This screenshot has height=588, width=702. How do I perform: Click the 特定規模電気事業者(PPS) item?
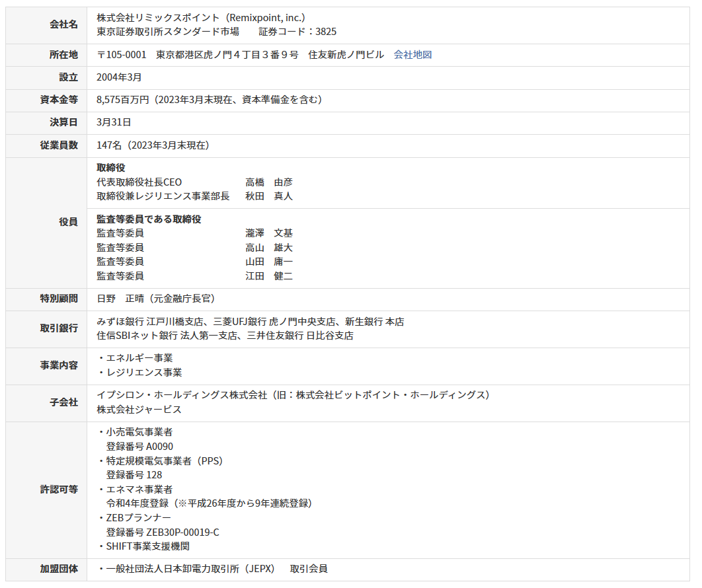165,461
